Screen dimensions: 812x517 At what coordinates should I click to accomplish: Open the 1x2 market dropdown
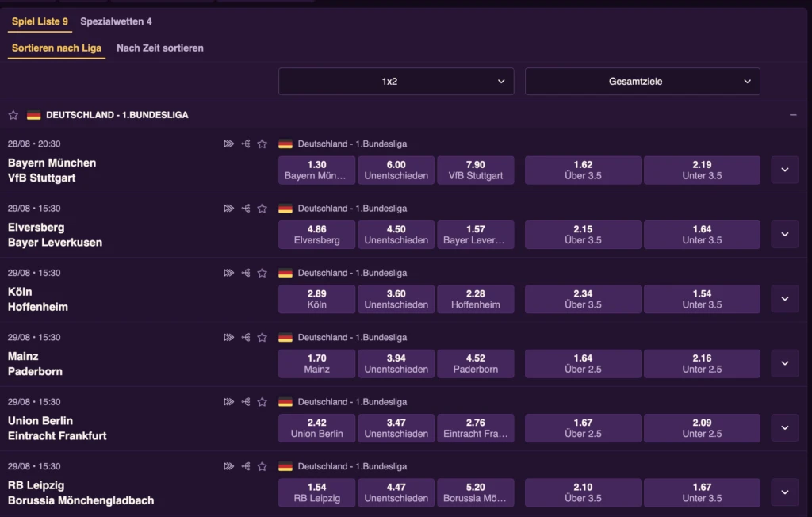[x=396, y=82]
